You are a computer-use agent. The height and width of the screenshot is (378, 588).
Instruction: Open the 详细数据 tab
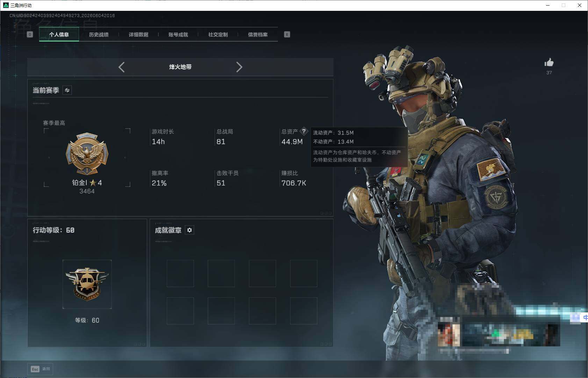[x=138, y=35]
